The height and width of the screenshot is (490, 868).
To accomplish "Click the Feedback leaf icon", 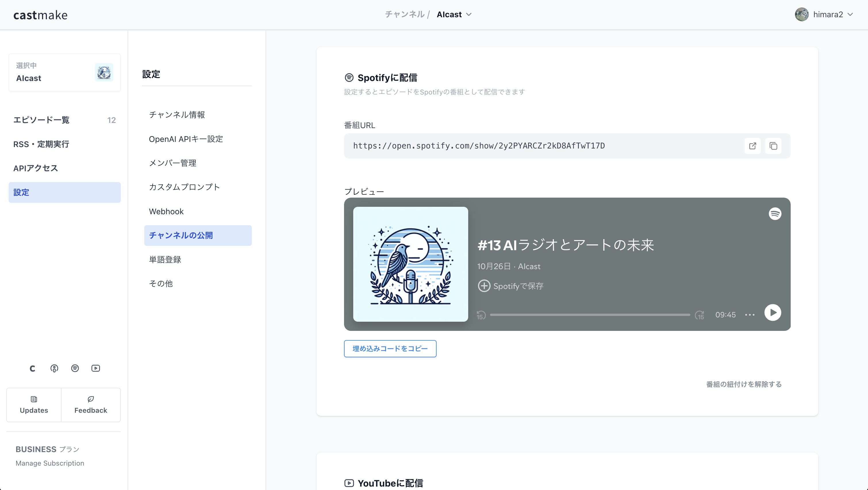I will coord(91,399).
